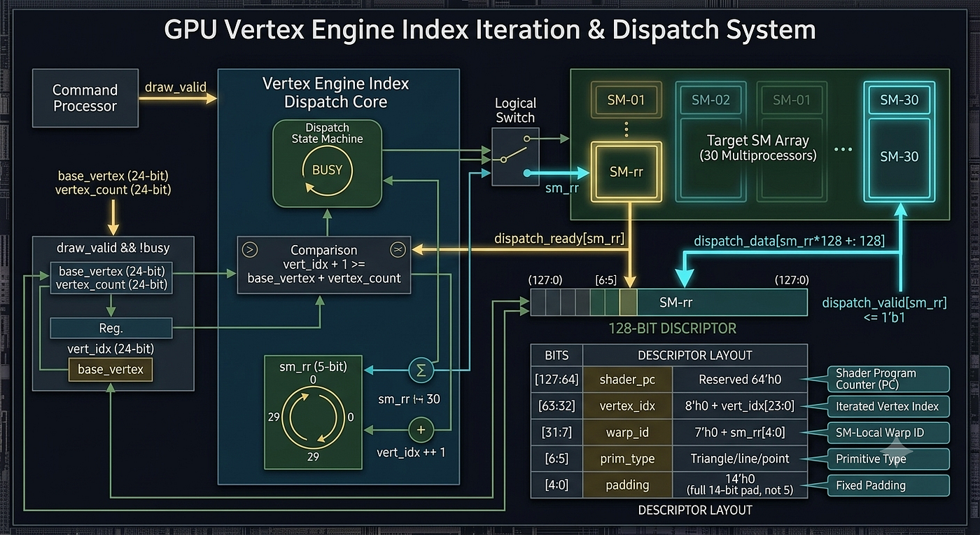Click the 'Triangle/line/point' cell
Screen dimensions: 980x535
pyautogui.click(x=739, y=459)
